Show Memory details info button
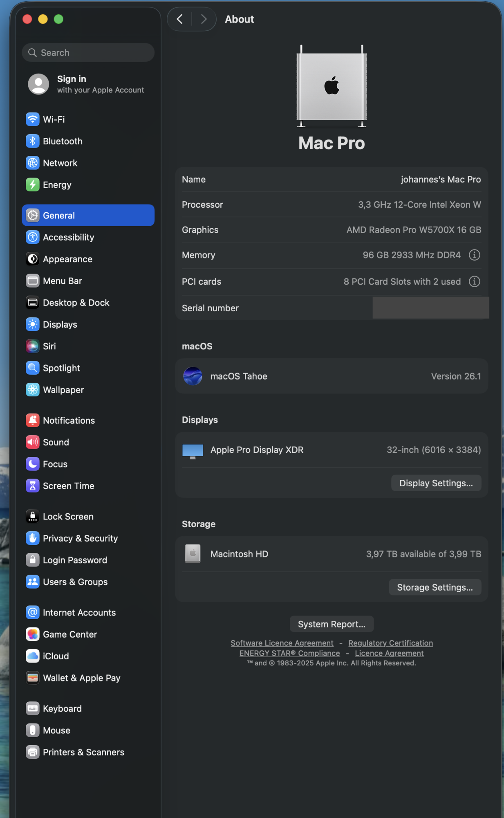The image size is (504, 818). point(474,255)
